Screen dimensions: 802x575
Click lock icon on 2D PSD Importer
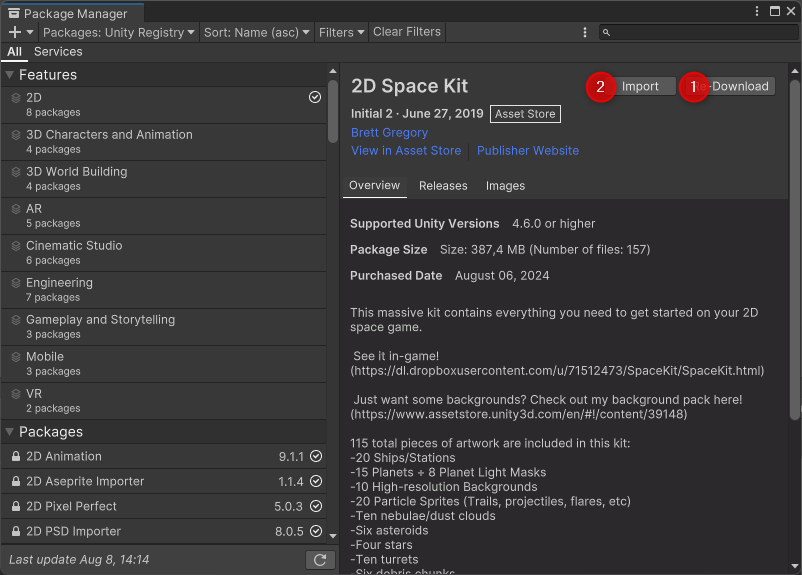click(x=16, y=532)
